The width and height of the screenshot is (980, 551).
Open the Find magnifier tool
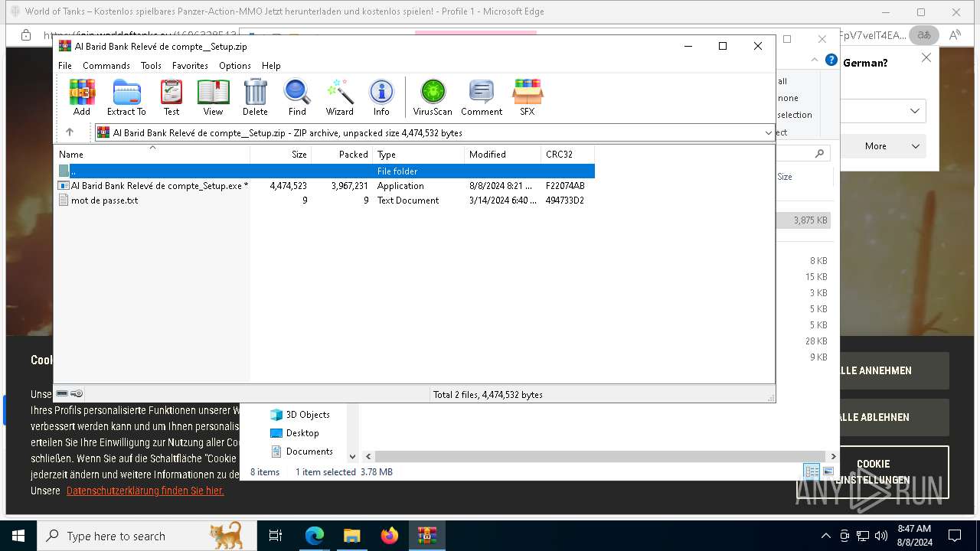click(297, 97)
